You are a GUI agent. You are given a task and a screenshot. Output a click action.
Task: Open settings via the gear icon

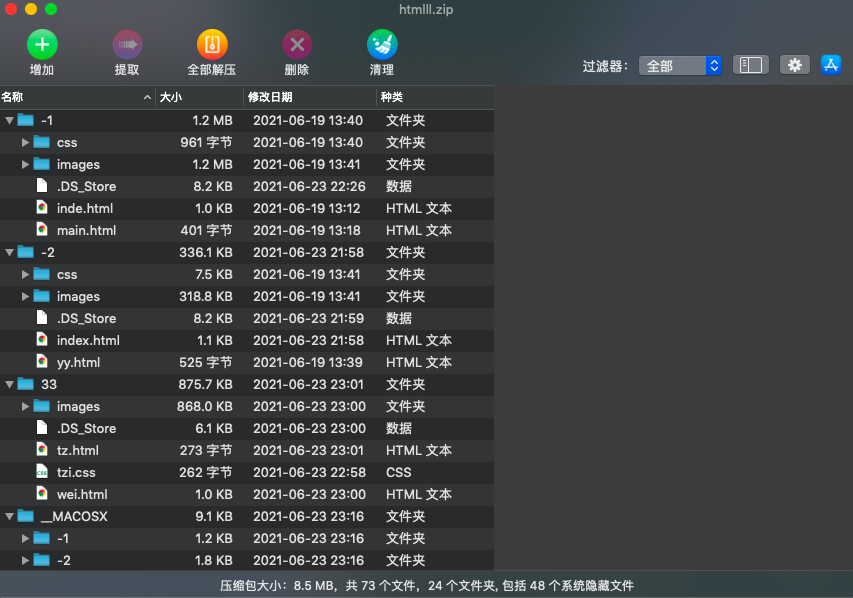coord(794,64)
